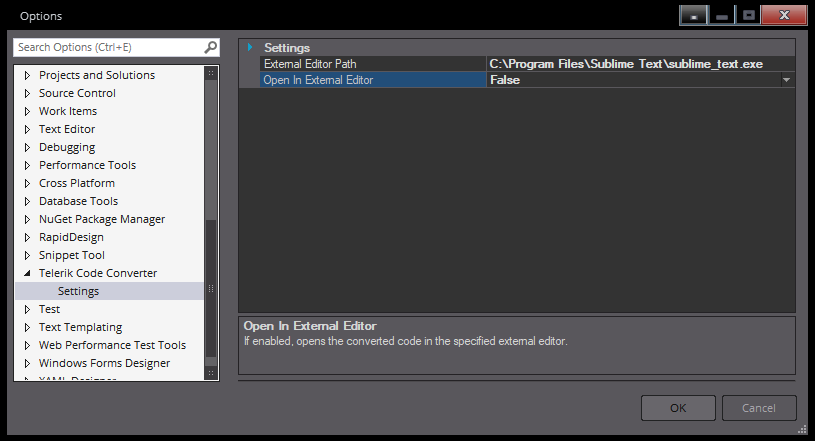Expand the Windows Forms Designer node
The image size is (815, 441).
[28, 364]
